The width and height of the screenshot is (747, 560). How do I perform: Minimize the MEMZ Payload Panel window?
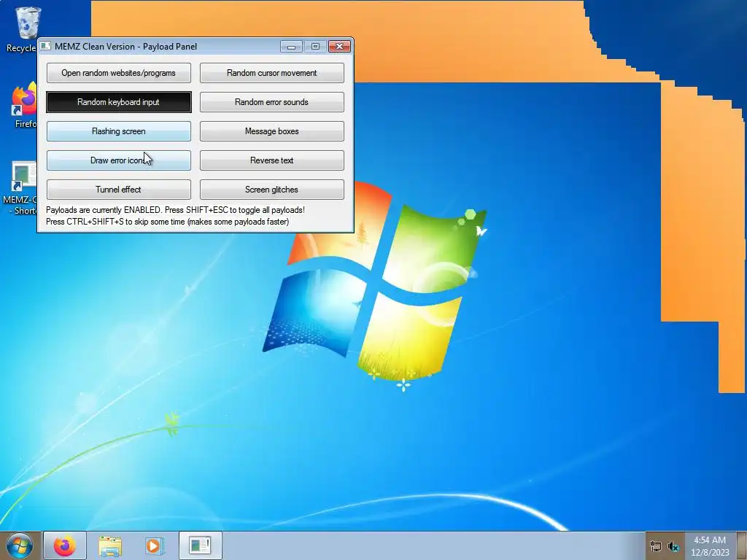click(x=292, y=46)
